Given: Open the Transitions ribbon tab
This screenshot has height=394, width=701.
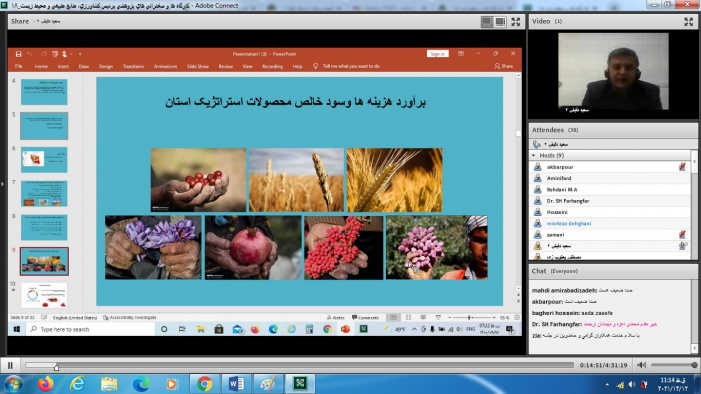Looking at the screenshot, I should pos(133,66).
